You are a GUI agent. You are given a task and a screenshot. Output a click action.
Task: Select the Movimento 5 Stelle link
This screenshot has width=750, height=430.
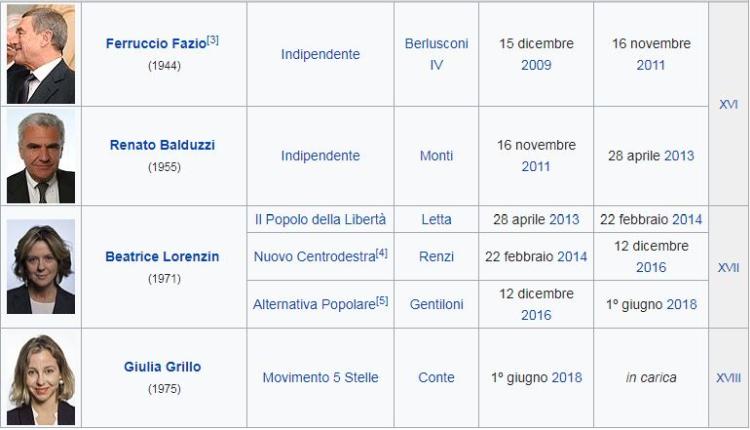click(x=320, y=377)
